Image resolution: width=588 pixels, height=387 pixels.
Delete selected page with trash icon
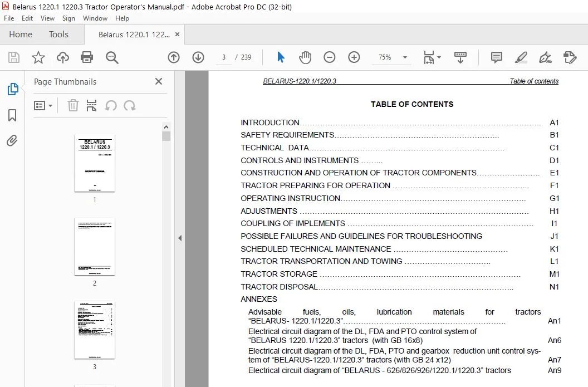[73, 105]
